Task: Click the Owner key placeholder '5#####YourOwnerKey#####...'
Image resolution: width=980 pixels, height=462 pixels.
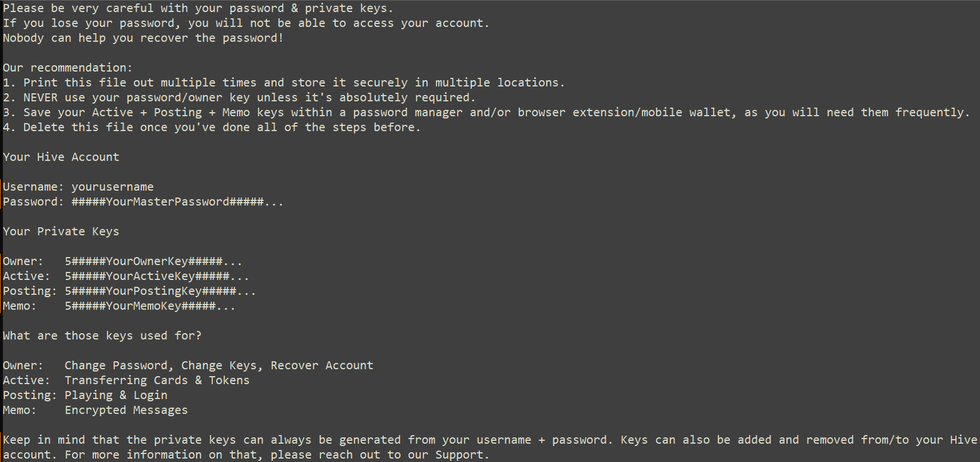Action: [x=153, y=262]
